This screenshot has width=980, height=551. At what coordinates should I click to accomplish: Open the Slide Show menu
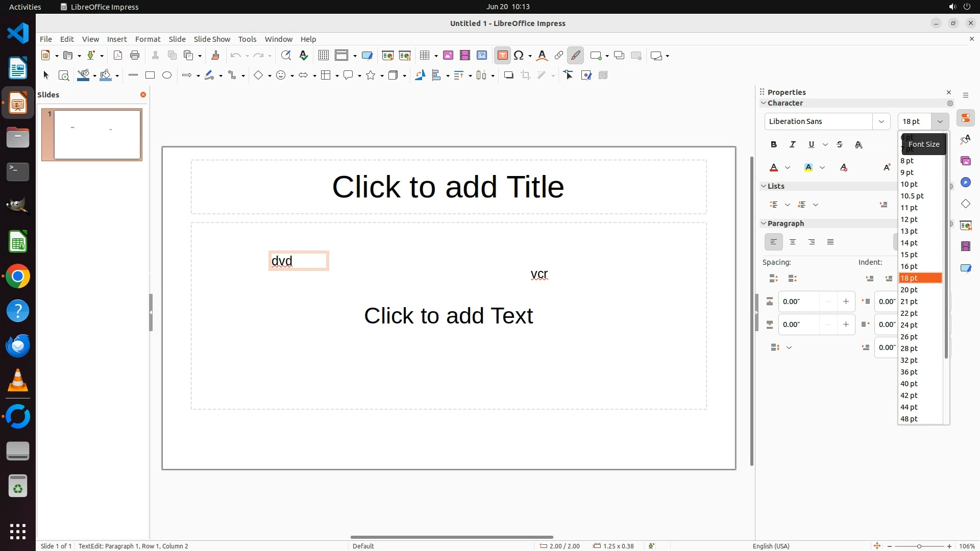pos(212,39)
